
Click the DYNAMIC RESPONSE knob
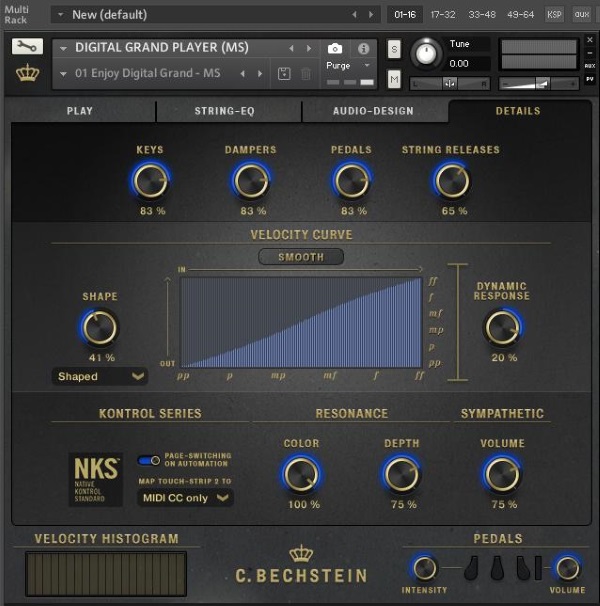click(502, 328)
